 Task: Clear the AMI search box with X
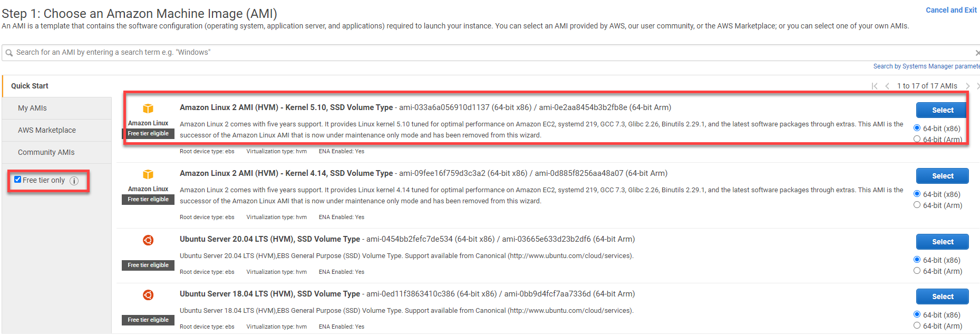pyautogui.click(x=977, y=53)
